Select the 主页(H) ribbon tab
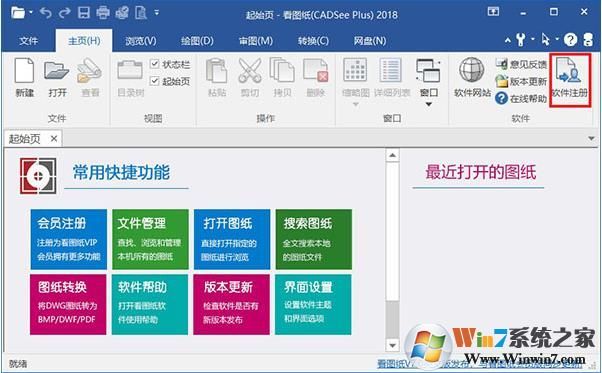Viewport: 602px width, 373px height. coord(84,41)
